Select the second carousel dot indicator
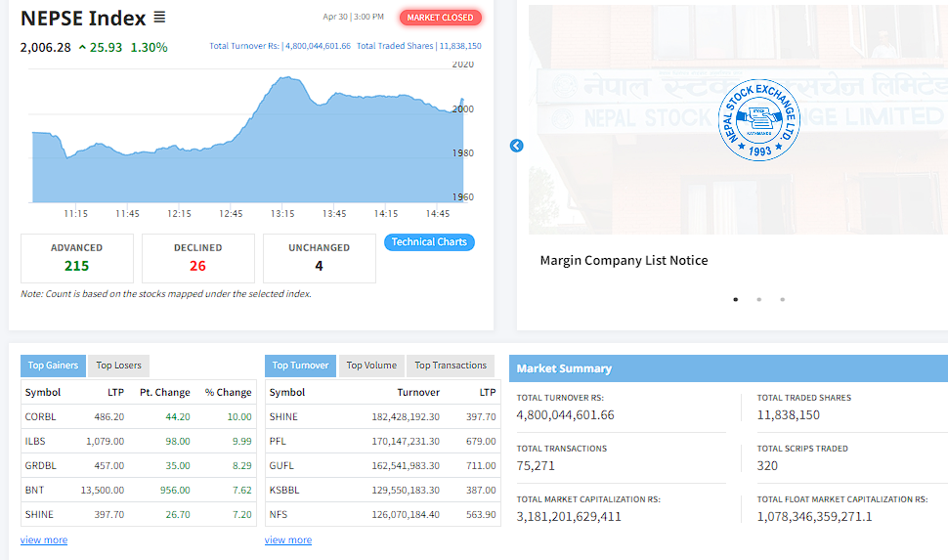 pos(758,299)
